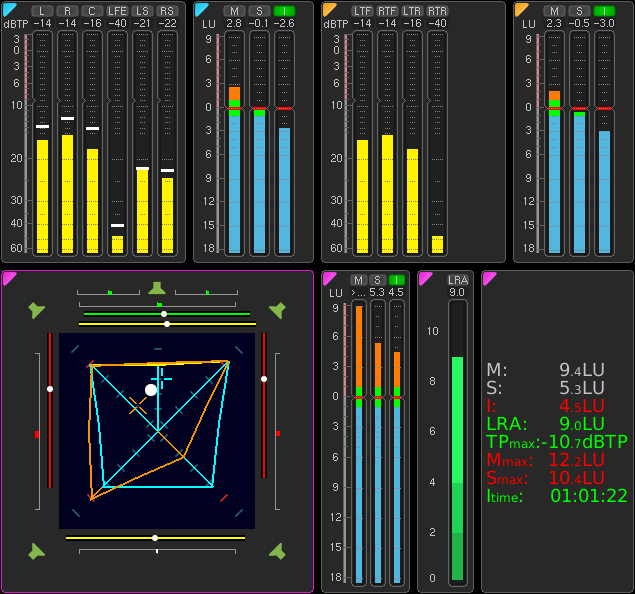Click the bottom-left speaker icon in surround scope
635x594 pixels.
37,551
